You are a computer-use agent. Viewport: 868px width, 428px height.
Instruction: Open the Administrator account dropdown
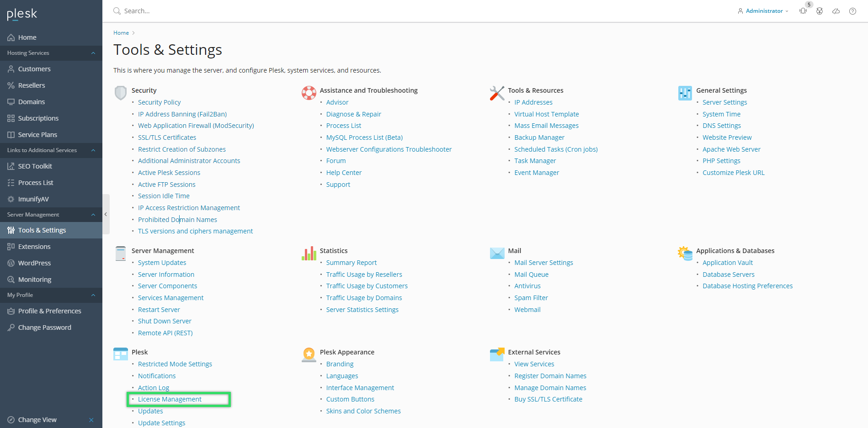tap(763, 11)
